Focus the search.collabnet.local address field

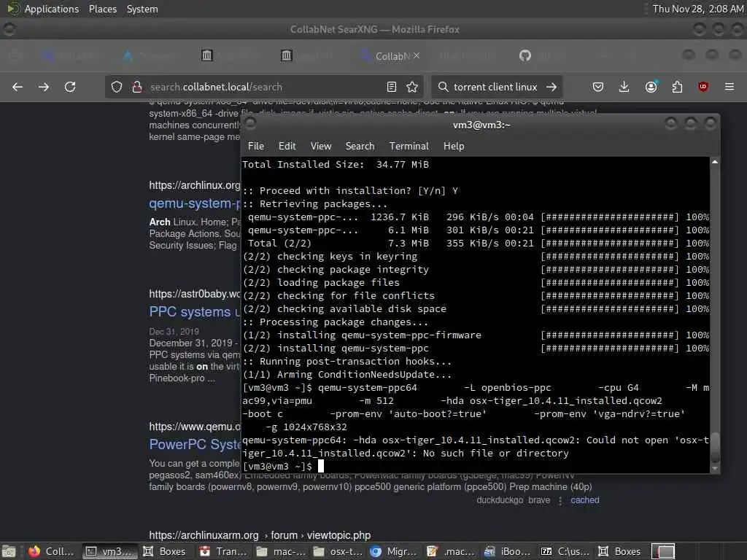pyautogui.click(x=264, y=87)
